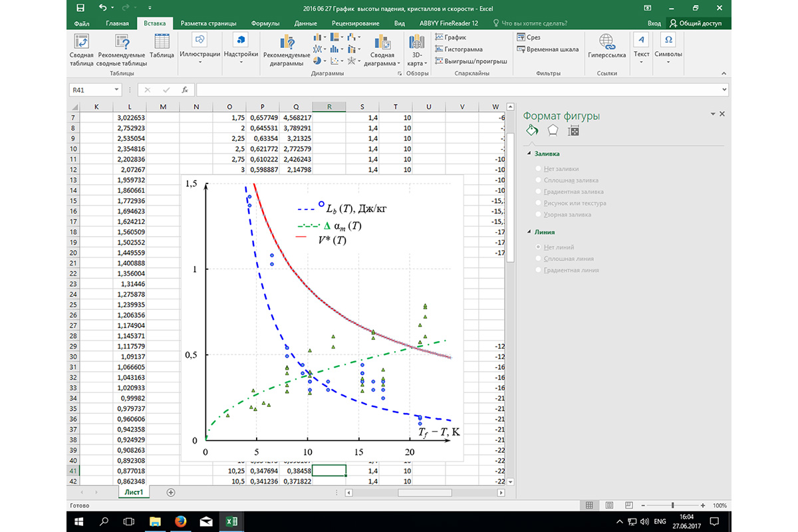Insert a Сводная диаграмма pivot chart
This screenshot has height=532, width=798.
coord(382,51)
